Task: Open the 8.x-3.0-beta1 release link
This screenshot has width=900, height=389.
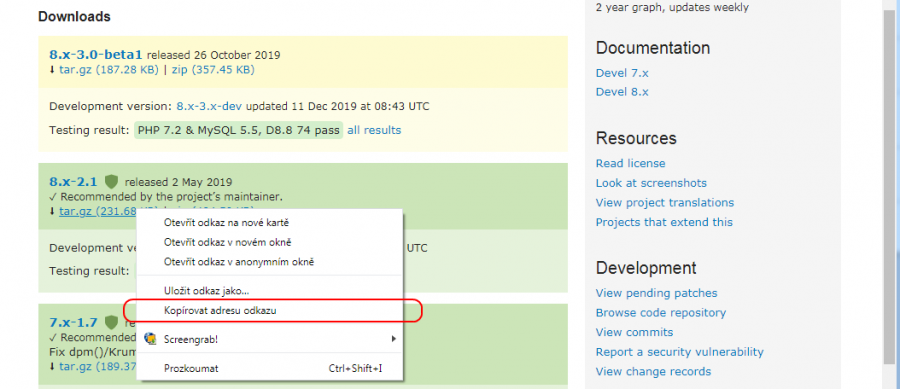Action: point(95,55)
